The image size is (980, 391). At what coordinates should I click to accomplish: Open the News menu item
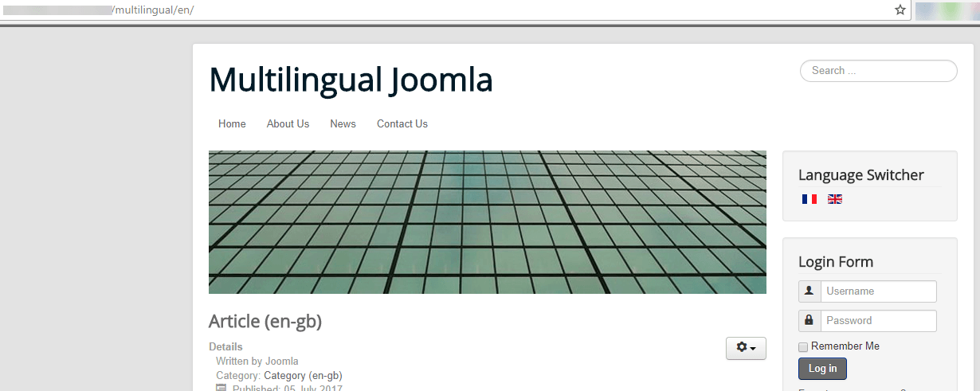pos(343,123)
